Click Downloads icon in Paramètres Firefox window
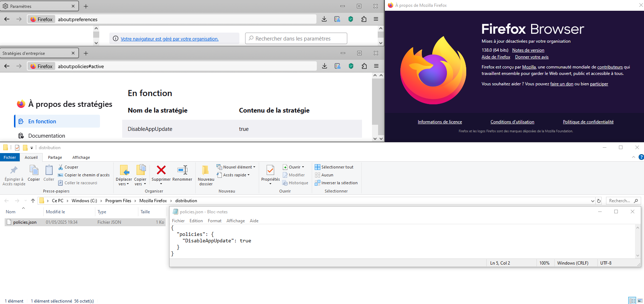Screen dimensions: 644x304 coord(324,19)
